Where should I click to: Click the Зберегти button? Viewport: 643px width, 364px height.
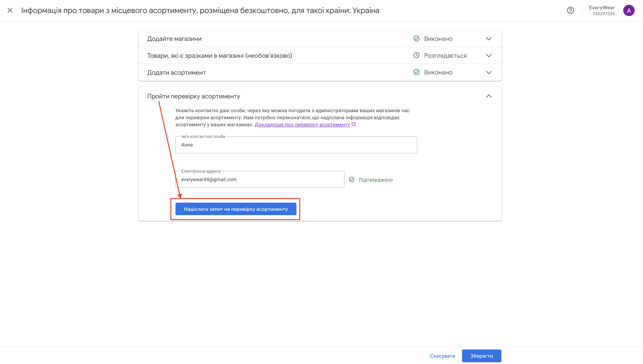(x=482, y=356)
